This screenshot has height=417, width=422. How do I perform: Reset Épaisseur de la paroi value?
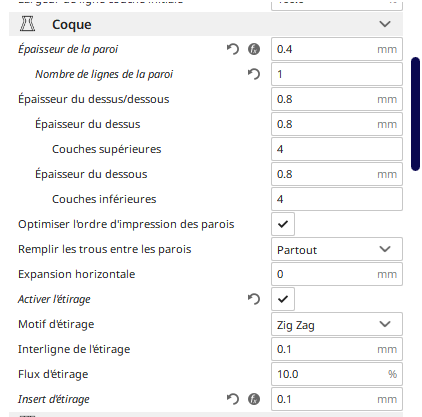[233, 49]
